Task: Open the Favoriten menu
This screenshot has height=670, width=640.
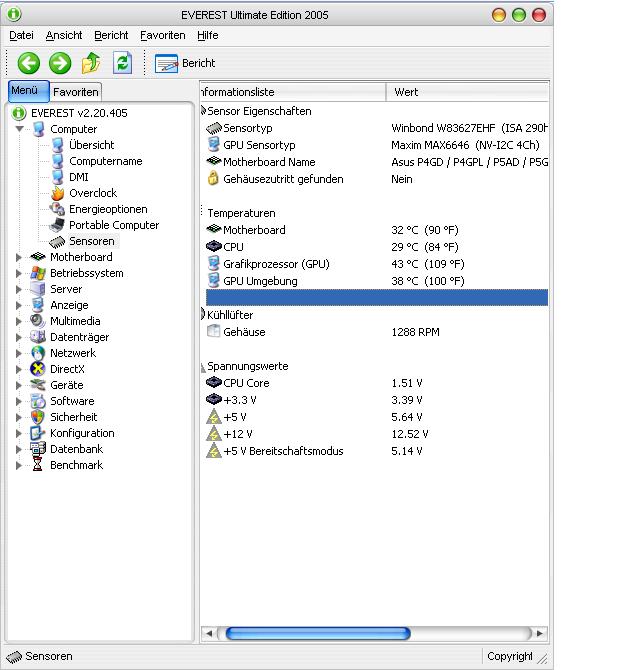Action: point(163,35)
